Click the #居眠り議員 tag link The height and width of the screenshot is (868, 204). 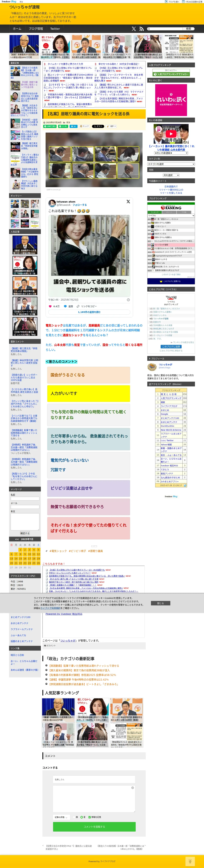95,551
